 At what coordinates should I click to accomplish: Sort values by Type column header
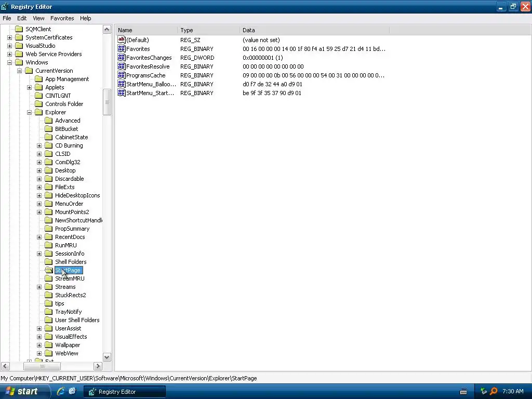click(x=208, y=30)
